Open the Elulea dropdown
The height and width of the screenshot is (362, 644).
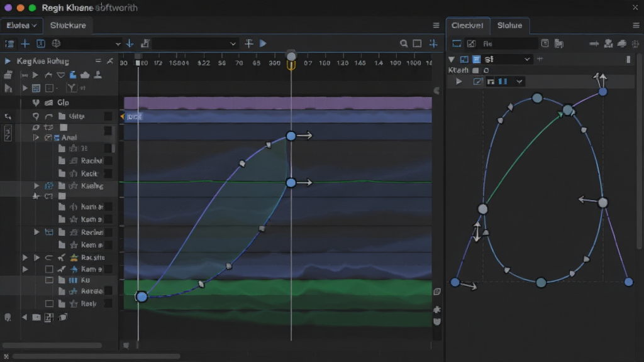[x=21, y=25]
